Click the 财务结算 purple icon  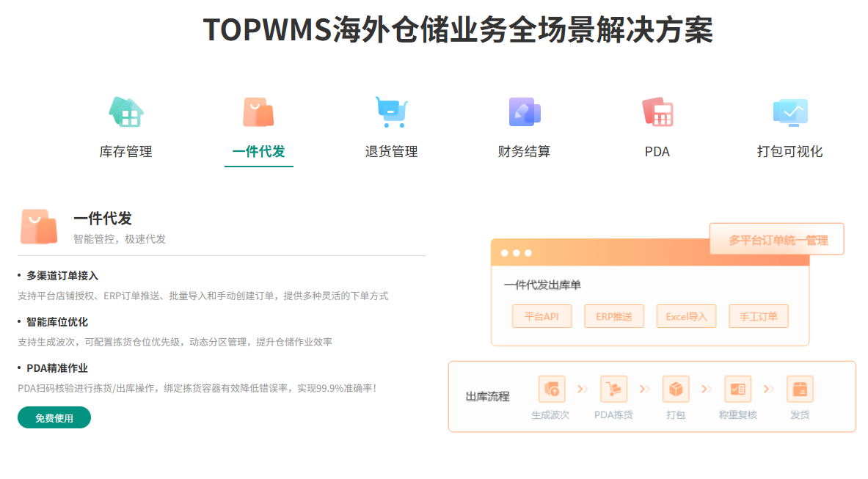tap(524, 112)
